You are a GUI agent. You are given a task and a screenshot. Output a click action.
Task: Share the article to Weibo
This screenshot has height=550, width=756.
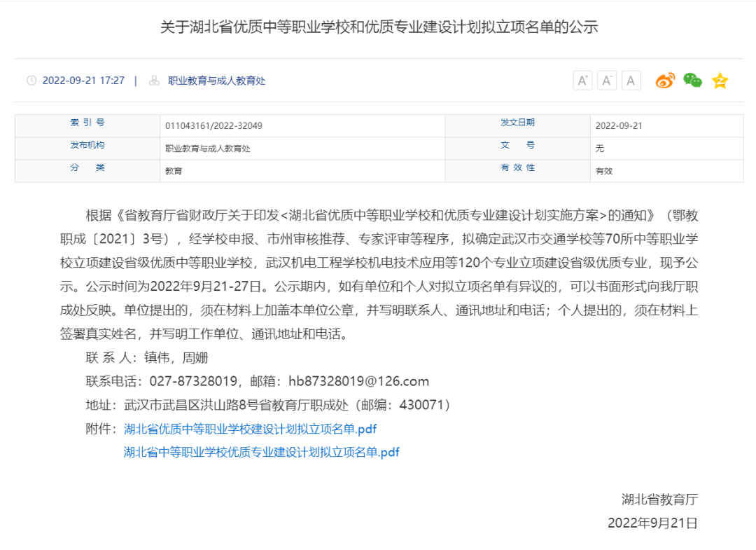[x=665, y=81]
